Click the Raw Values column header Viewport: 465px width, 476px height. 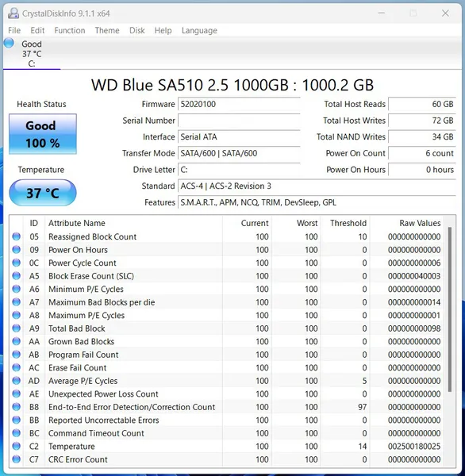406,223
